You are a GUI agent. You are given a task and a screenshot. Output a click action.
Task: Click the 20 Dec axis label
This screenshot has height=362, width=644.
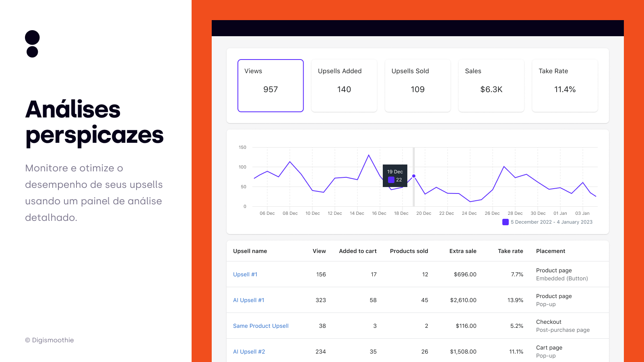point(424,213)
